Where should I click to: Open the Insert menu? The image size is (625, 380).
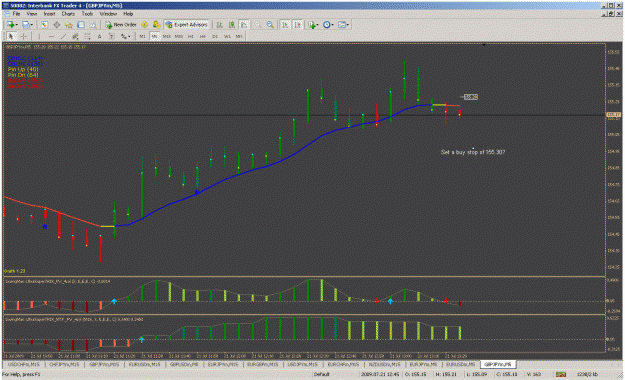pos(49,14)
